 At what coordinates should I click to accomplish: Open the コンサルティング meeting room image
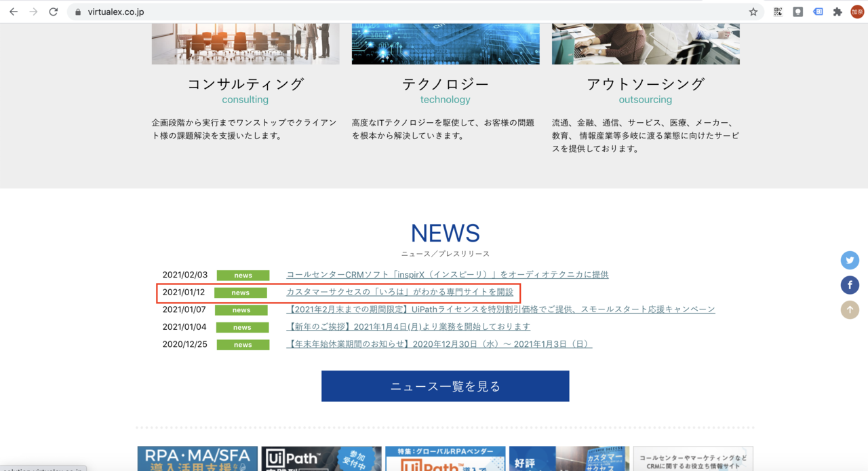245,44
